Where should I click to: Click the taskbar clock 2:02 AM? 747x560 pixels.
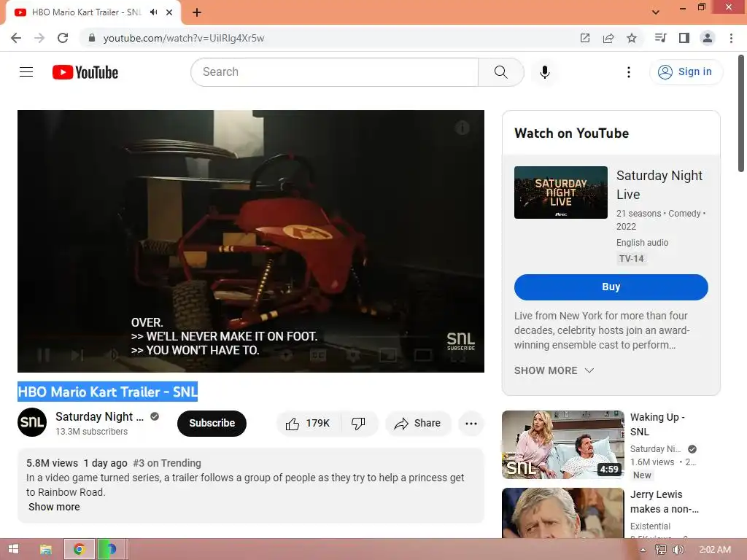[x=715, y=550]
